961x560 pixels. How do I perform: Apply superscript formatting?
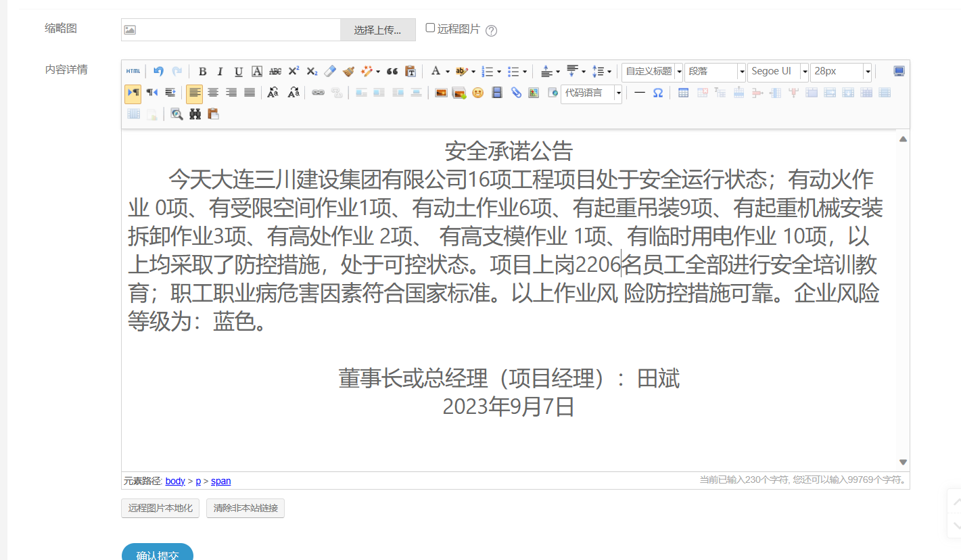pos(294,71)
